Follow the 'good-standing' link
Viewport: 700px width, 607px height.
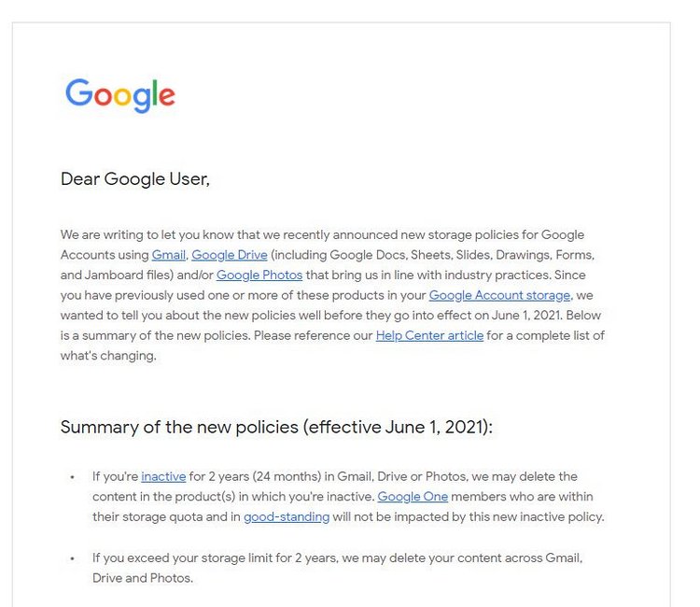[287, 516]
